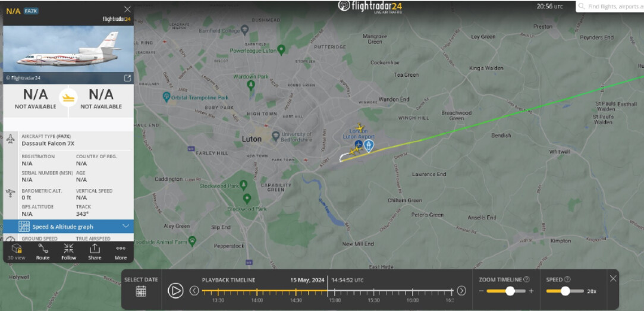Screen dimensions: 644x311
Task: Follow the Falcon 7X aircraft
Action: pos(68,252)
